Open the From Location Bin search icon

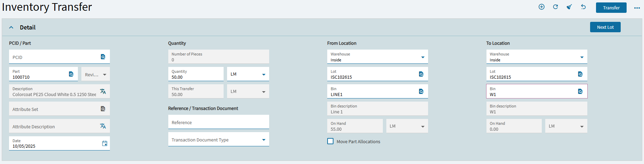pos(421,92)
